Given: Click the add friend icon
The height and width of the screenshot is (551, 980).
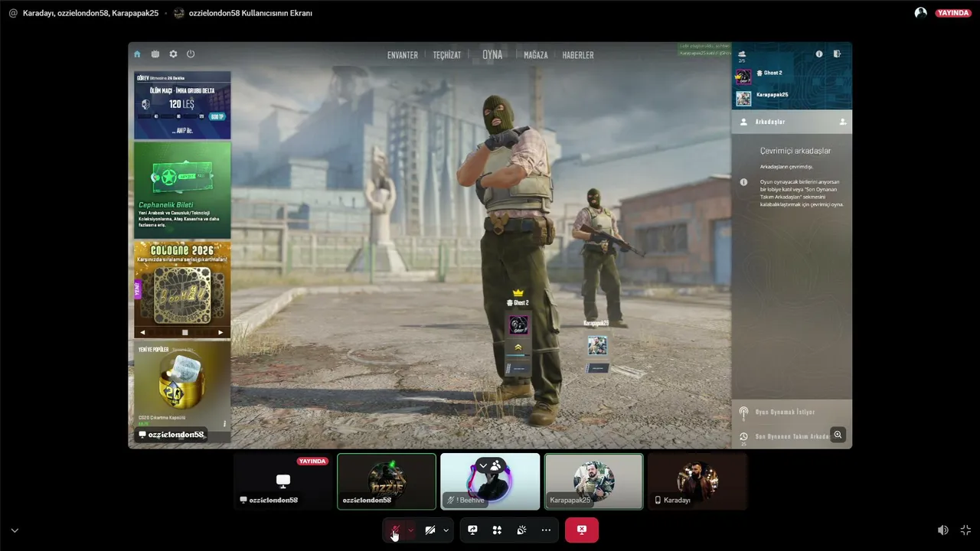Looking at the screenshot, I should click(x=843, y=122).
